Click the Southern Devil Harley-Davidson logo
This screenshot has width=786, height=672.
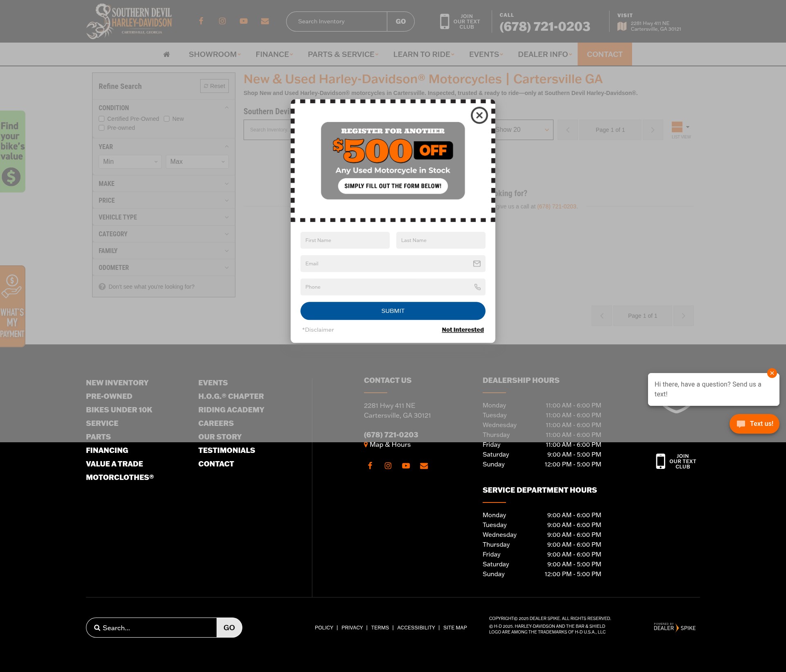(129, 21)
